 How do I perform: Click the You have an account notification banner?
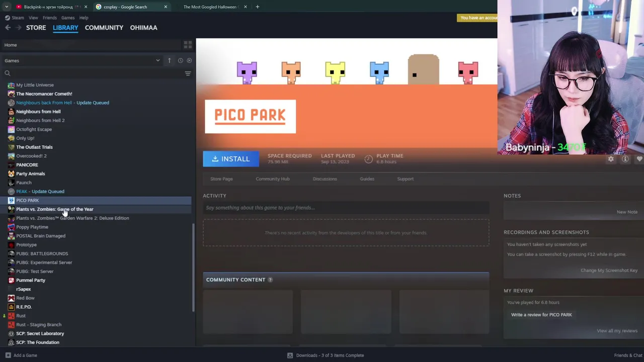point(477,18)
